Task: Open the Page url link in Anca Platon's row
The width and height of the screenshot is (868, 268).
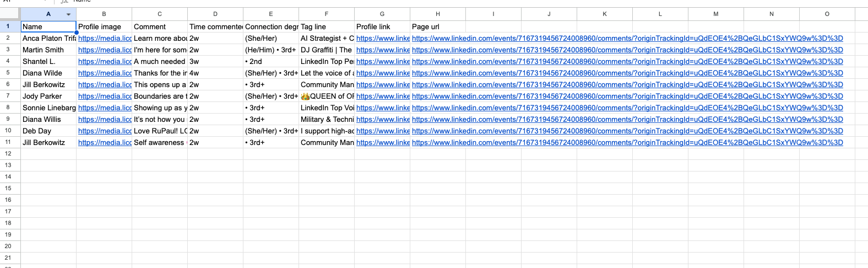Action: tap(627, 38)
